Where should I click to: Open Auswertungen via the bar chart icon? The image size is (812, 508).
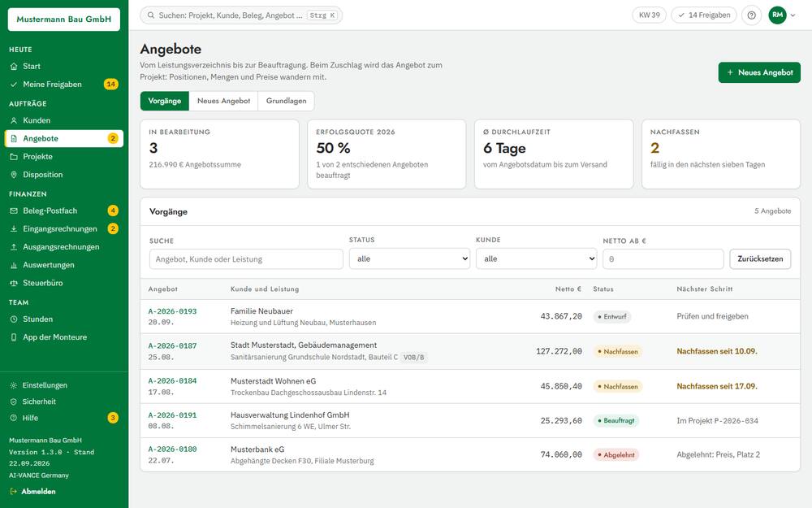(14, 266)
